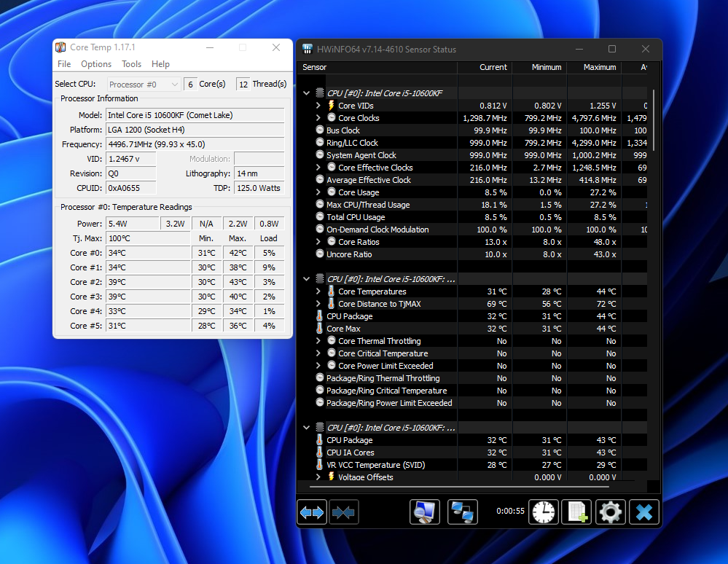Click the Uncore Ratio sensor icon
The height and width of the screenshot is (564, 728).
(320, 254)
